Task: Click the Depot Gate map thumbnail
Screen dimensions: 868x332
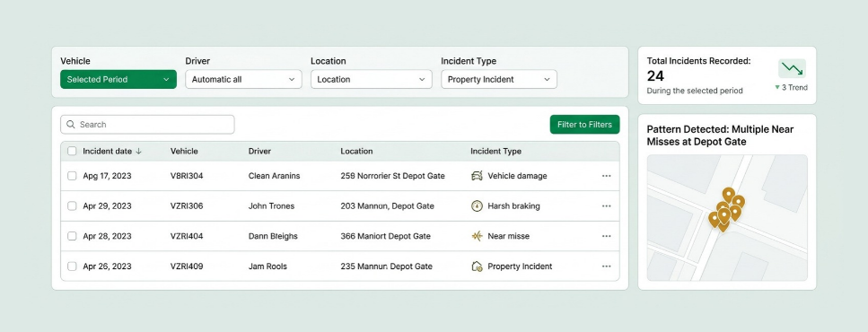Action: [727, 217]
